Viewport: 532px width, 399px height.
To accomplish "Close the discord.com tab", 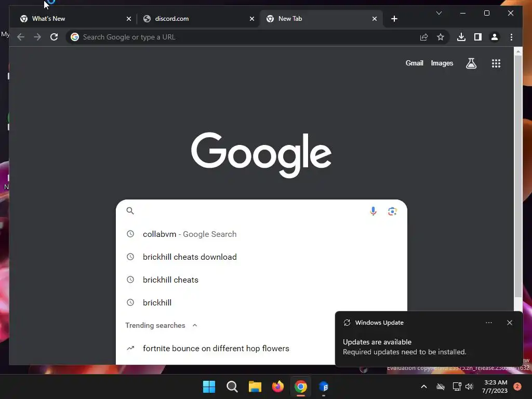I will tap(252, 19).
